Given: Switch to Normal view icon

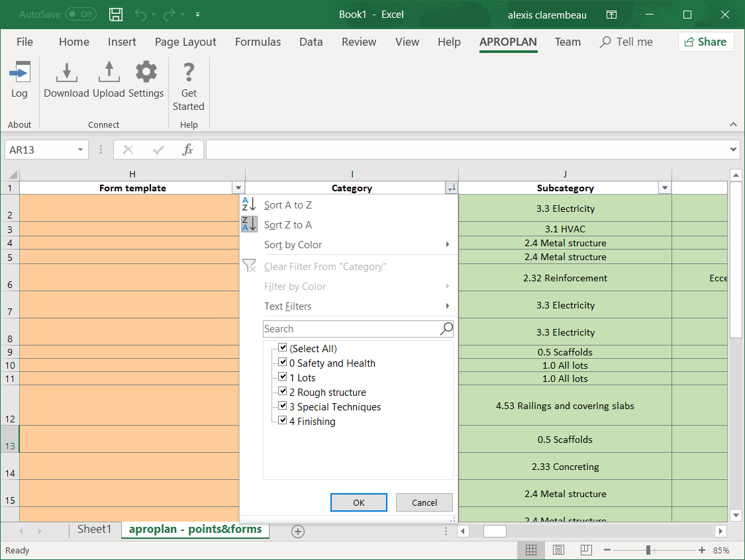Looking at the screenshot, I should [x=531, y=550].
